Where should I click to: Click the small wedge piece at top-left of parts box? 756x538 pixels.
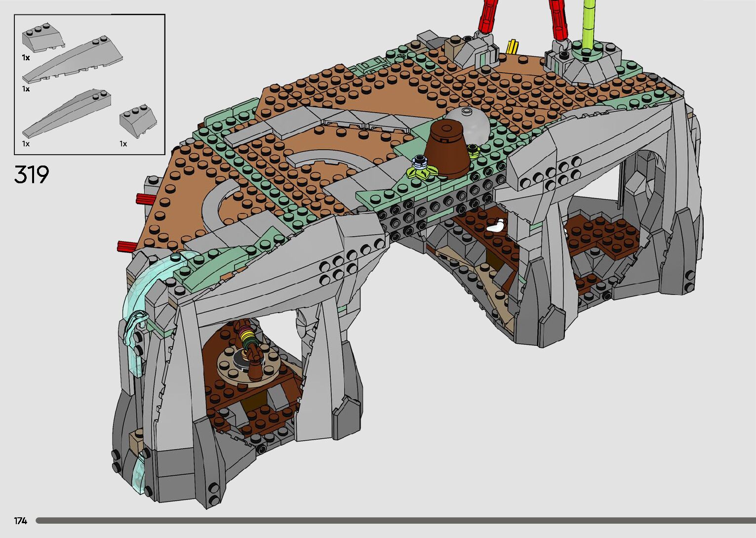pos(42,38)
